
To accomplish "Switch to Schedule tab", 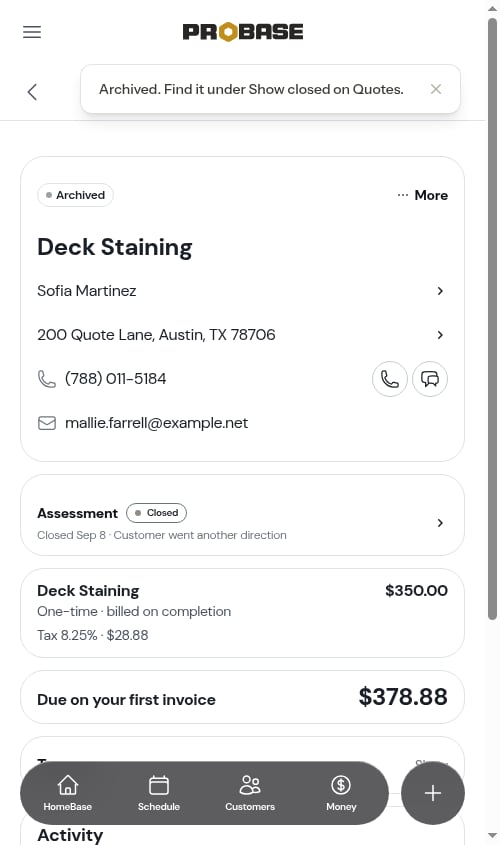I will click(159, 793).
